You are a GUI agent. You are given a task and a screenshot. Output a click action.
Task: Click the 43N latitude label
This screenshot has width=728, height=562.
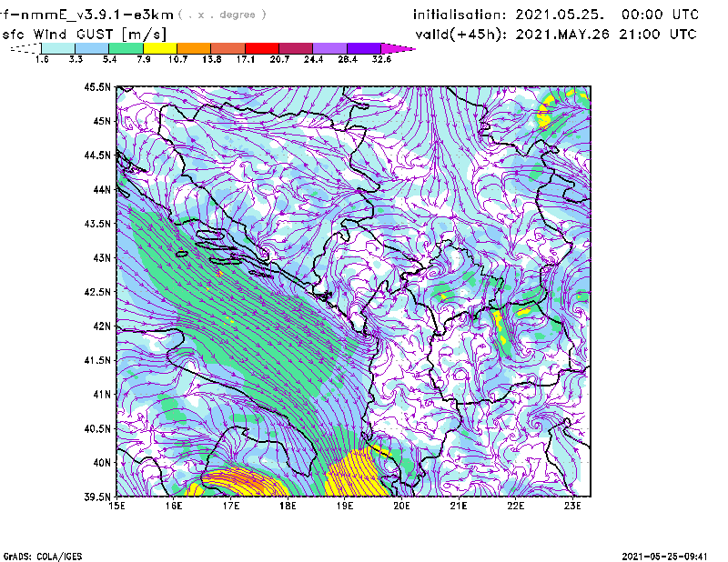[102, 257]
